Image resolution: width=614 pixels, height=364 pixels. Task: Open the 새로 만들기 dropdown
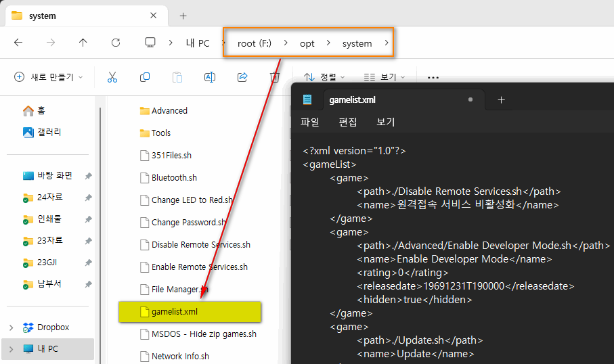48,77
